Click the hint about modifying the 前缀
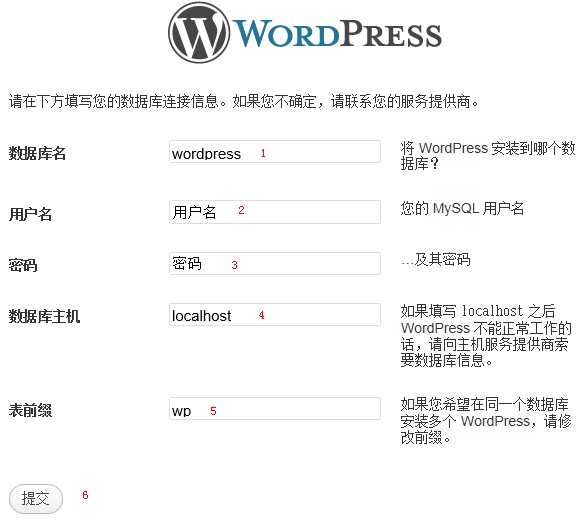Screen dimensions: 587x528 486,421
